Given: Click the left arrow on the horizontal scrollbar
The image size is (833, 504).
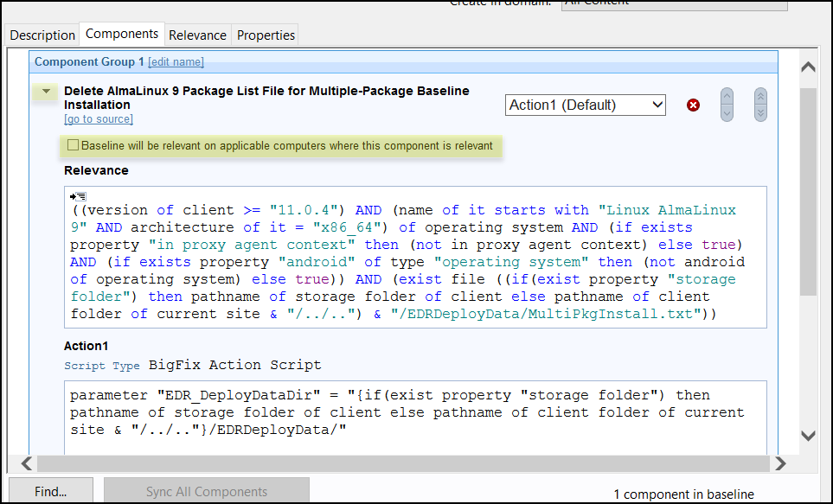Looking at the screenshot, I should click(25, 464).
